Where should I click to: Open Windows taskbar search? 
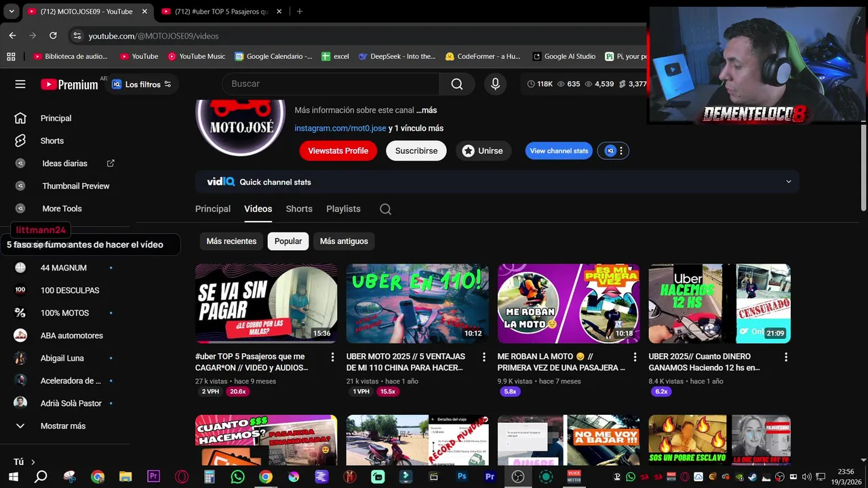point(41,476)
